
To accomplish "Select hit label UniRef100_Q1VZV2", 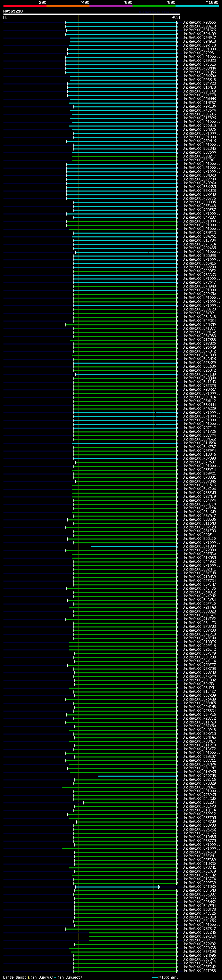I will point(199,619).
